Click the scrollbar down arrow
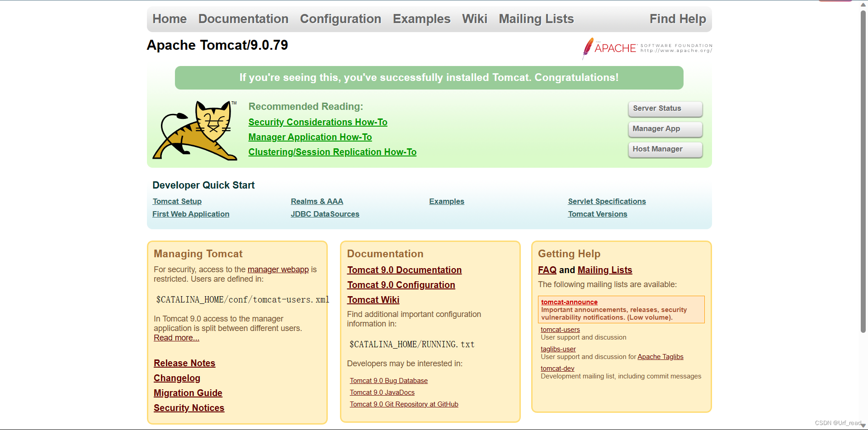The height and width of the screenshot is (430, 868). pyautogui.click(x=863, y=425)
